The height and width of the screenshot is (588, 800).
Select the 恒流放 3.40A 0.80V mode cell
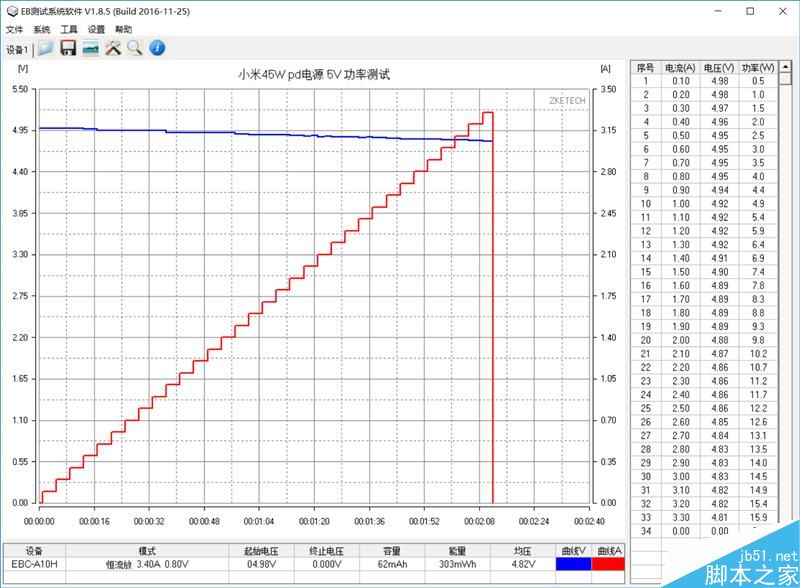click(147, 564)
